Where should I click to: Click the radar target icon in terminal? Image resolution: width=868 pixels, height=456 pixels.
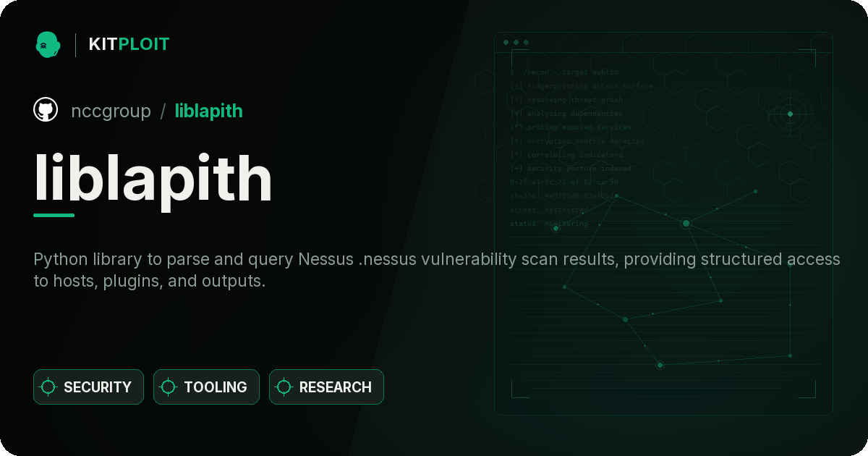pos(790,114)
